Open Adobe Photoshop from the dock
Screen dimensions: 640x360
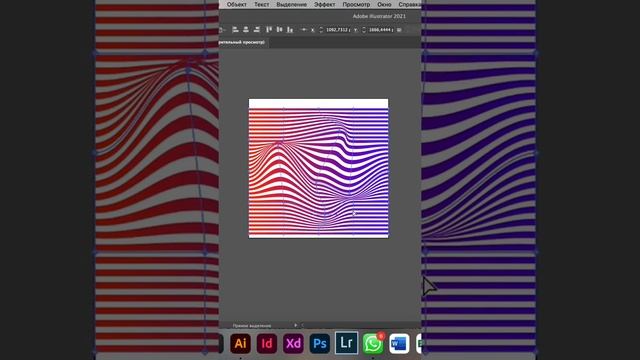[320, 343]
